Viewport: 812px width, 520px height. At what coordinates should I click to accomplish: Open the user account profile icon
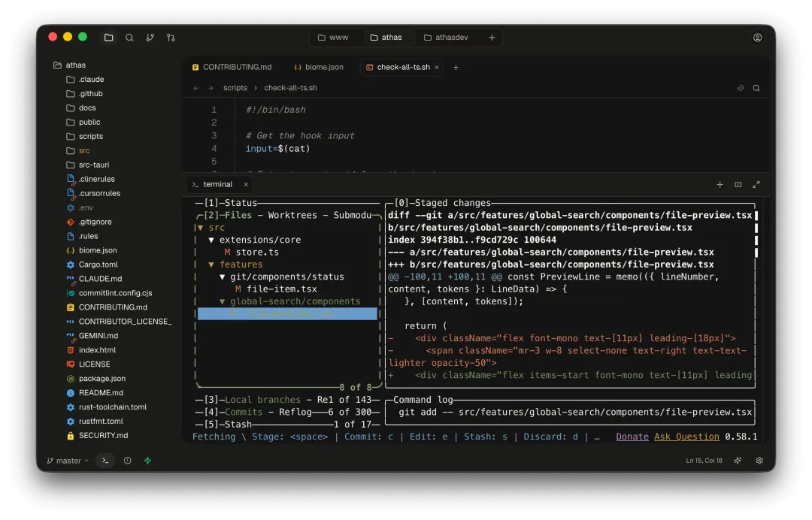[x=757, y=38]
